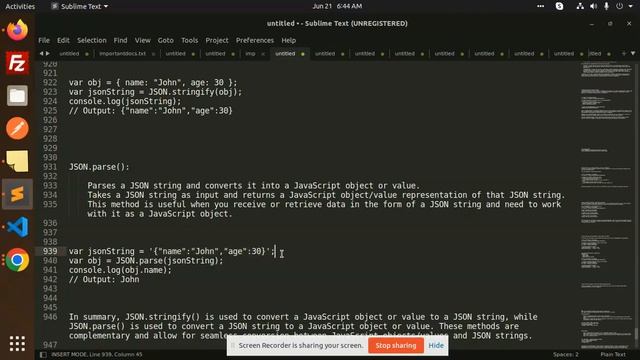
Task: Open Google Chrome from the dock
Action: pyautogui.click(x=17, y=260)
